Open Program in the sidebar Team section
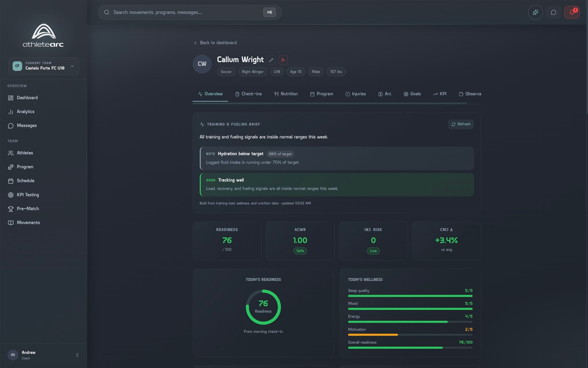This screenshot has height=368, width=588. point(44,167)
